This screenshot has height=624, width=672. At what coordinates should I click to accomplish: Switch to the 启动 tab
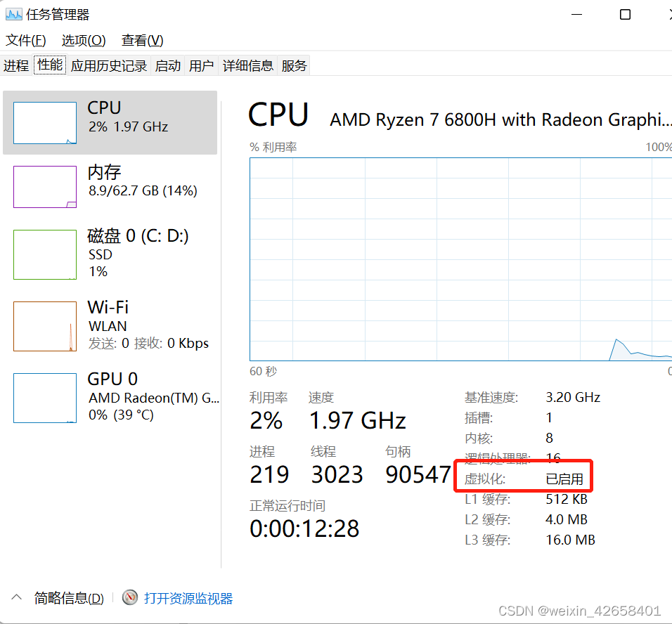167,65
